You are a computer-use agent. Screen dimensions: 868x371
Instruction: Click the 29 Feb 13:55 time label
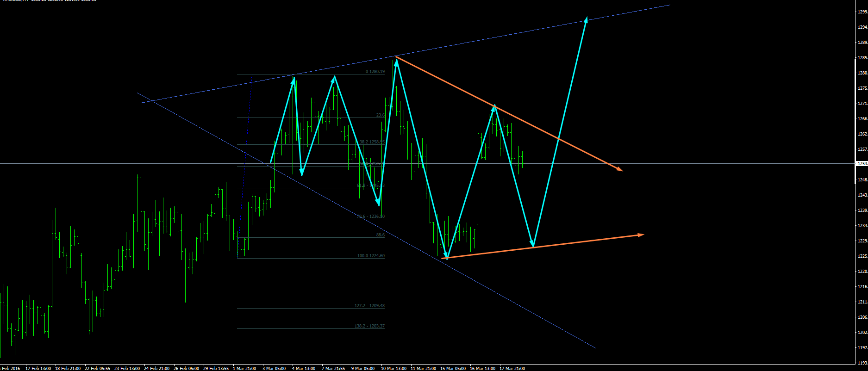coord(216,368)
